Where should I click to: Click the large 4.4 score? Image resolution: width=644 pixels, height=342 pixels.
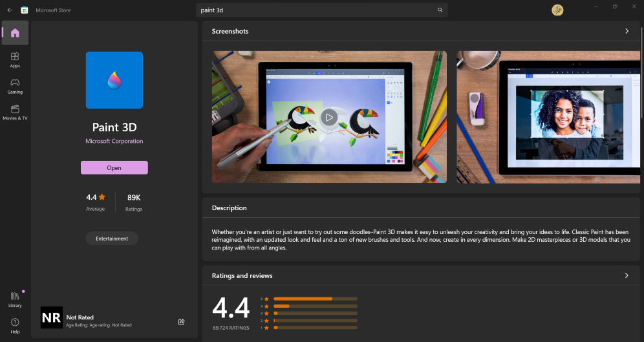pyautogui.click(x=231, y=308)
